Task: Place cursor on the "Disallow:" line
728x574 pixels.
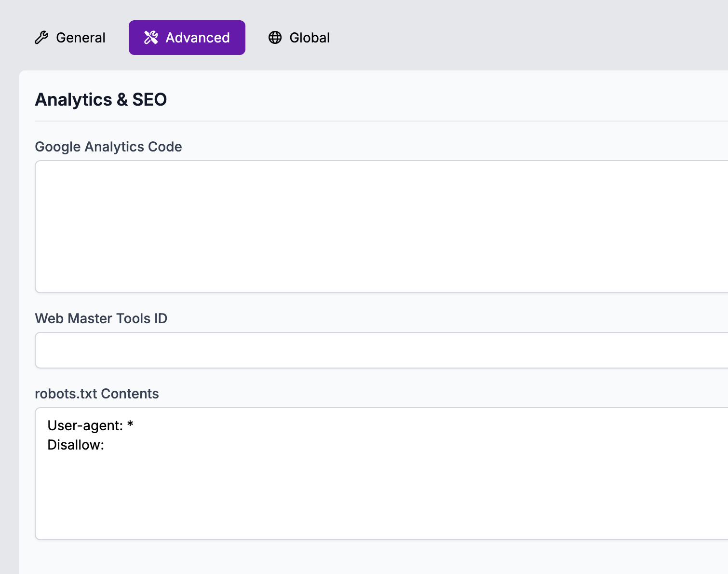Action: (x=76, y=445)
